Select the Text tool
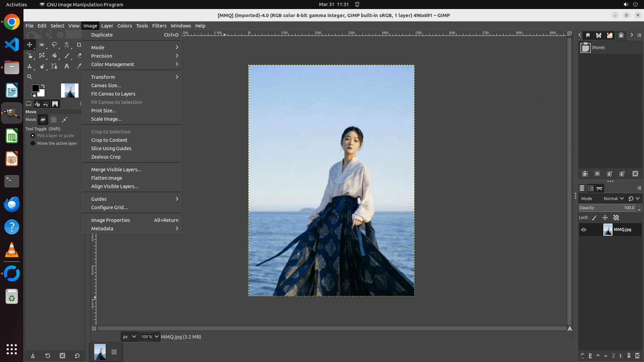The image size is (644, 362). coord(67,66)
